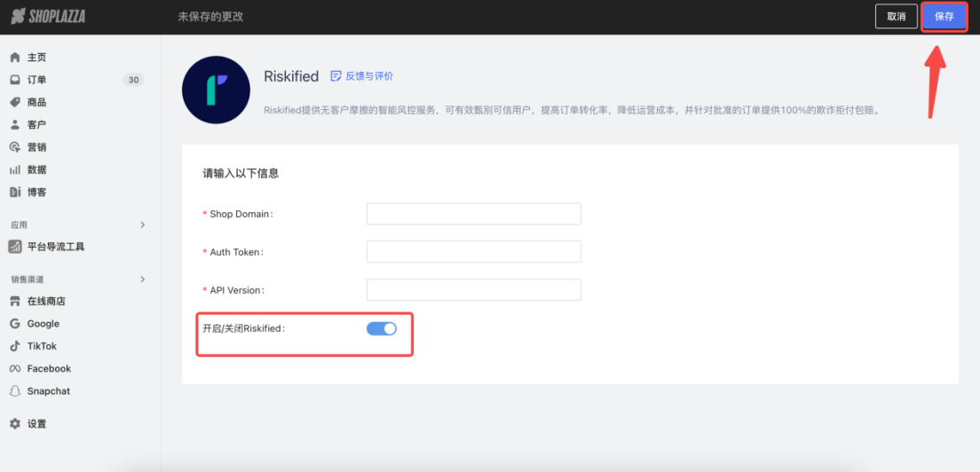Click the blog icon beside 博客

click(15, 193)
